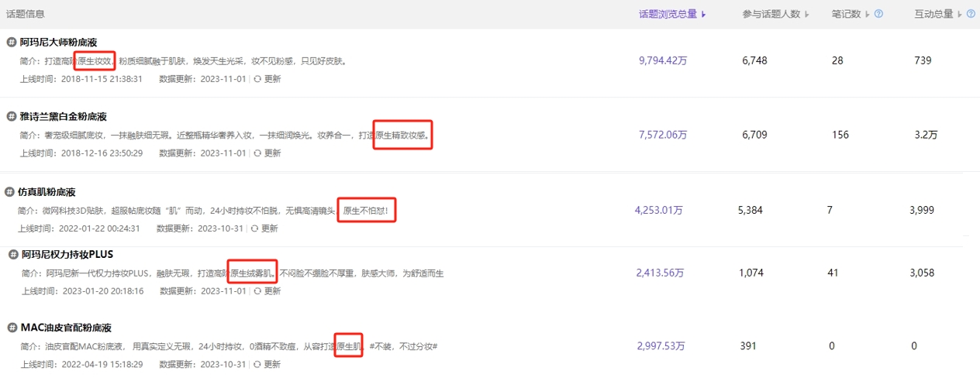Click hashtag icon beside 仿真肌粉底液
980x388 pixels.
tap(9, 191)
